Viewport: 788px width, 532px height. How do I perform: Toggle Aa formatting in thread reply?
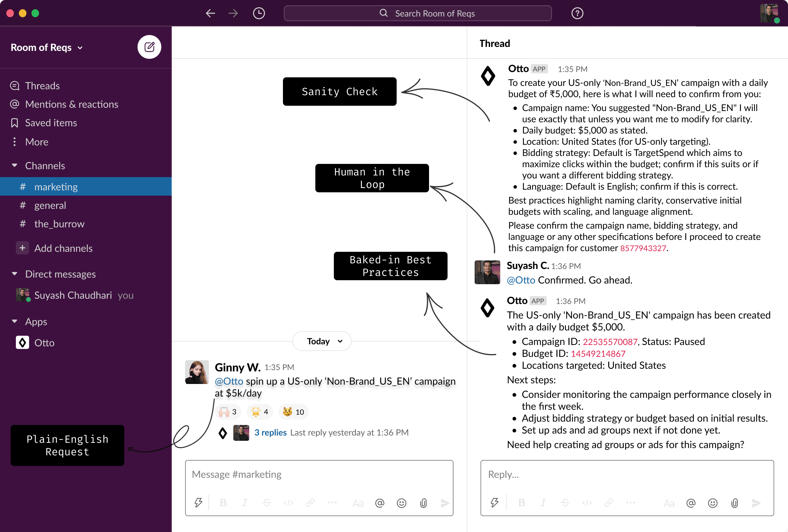669,503
